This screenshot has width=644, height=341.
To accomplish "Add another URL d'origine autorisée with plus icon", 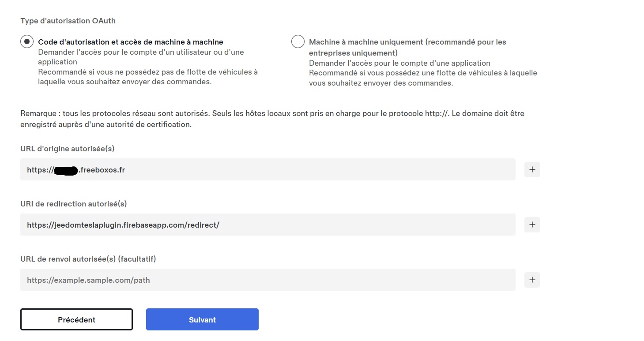I will tap(532, 169).
